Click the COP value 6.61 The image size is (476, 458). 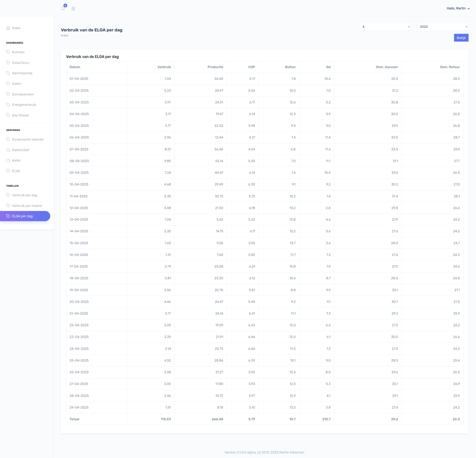tap(252, 267)
